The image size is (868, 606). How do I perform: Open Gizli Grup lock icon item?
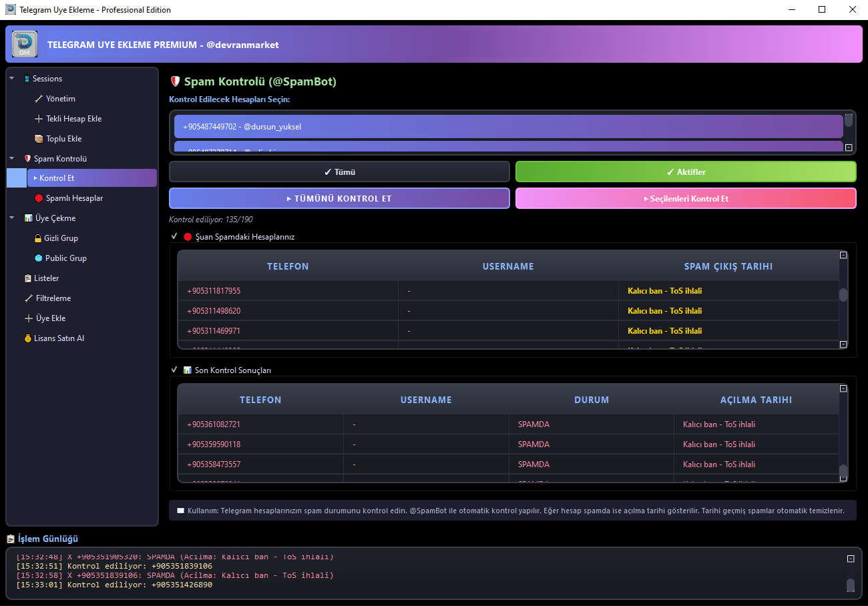(39, 238)
